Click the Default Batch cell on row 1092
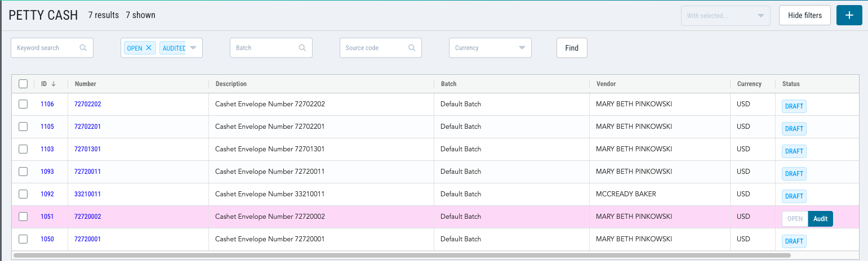868x261 pixels. click(x=461, y=194)
